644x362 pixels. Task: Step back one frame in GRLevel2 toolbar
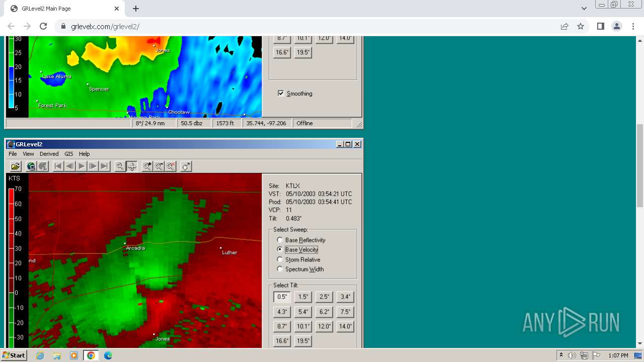point(70,166)
